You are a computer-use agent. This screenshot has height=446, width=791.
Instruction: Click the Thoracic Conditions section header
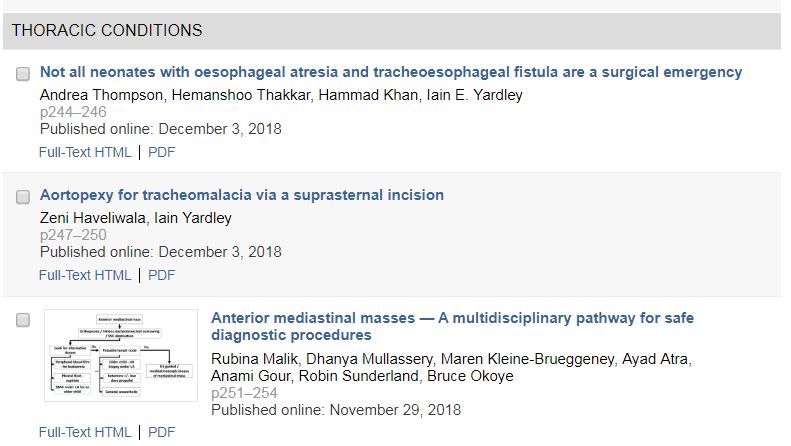pos(107,31)
